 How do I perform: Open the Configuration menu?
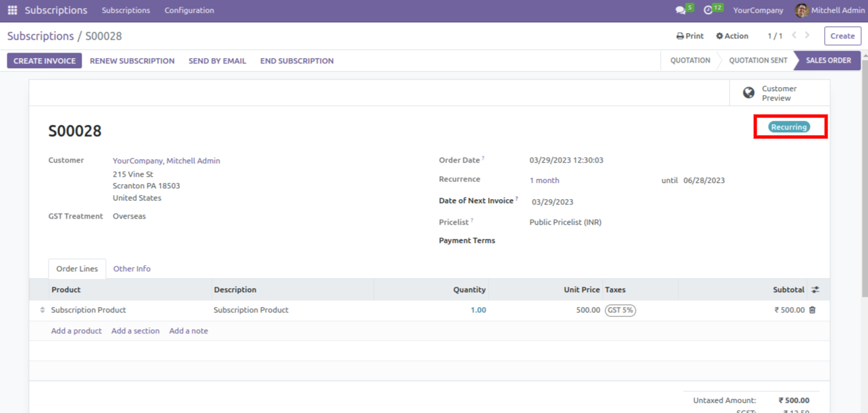pos(189,10)
